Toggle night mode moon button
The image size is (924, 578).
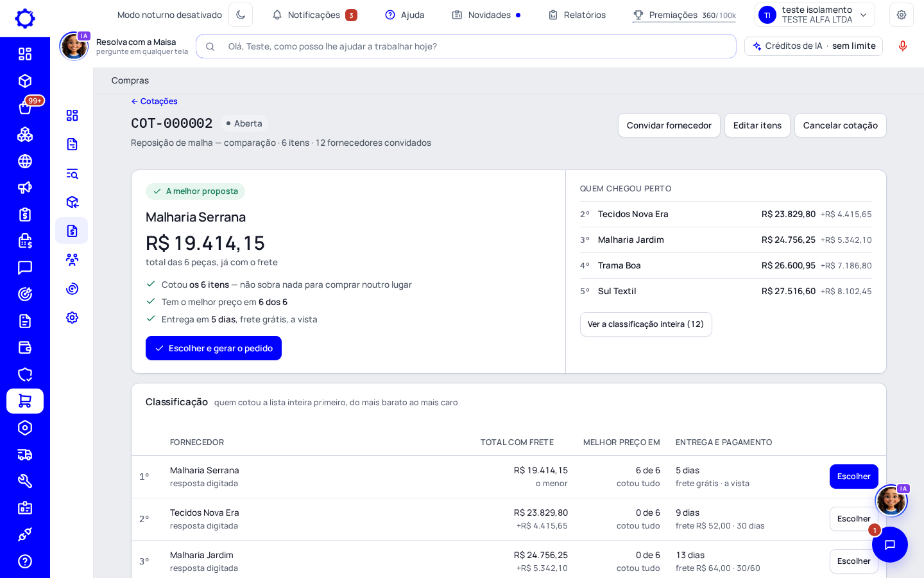tap(241, 15)
